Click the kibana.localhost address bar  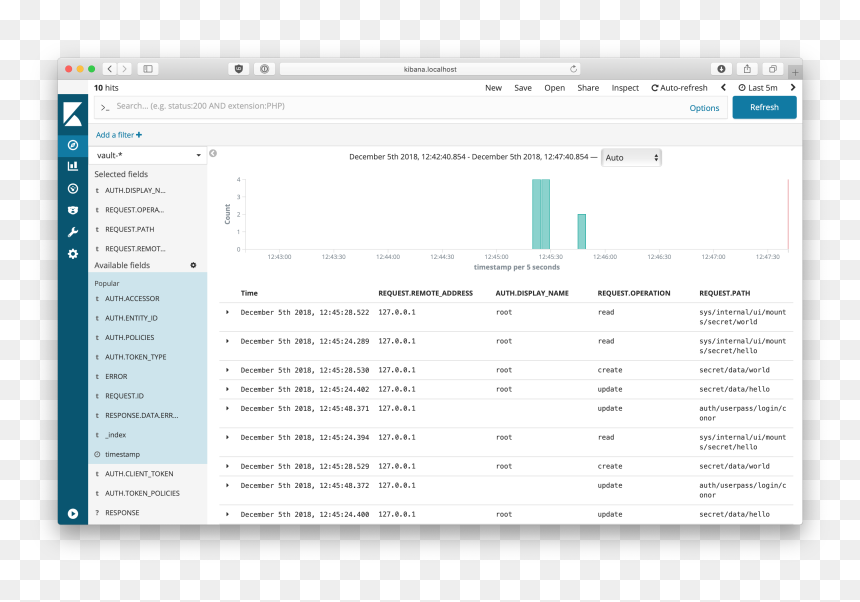pyautogui.click(x=430, y=69)
